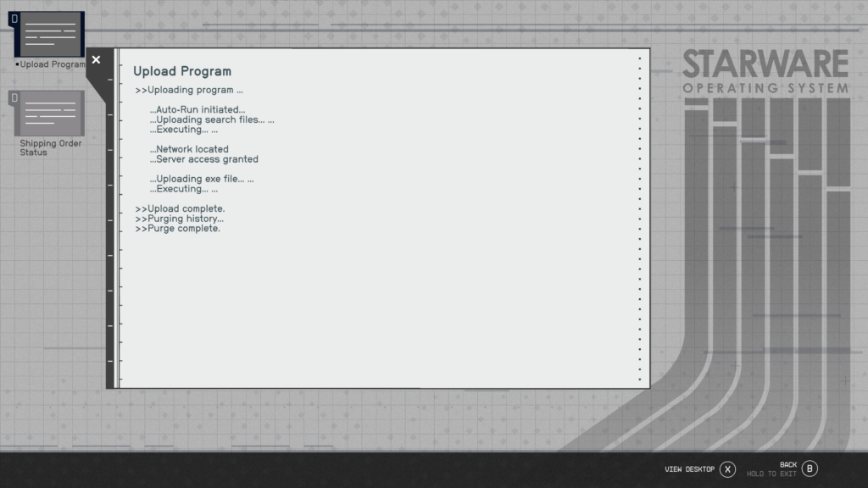Click the 'Shipping Order Status' icon label
This screenshot has height=488, width=868.
[x=50, y=147]
